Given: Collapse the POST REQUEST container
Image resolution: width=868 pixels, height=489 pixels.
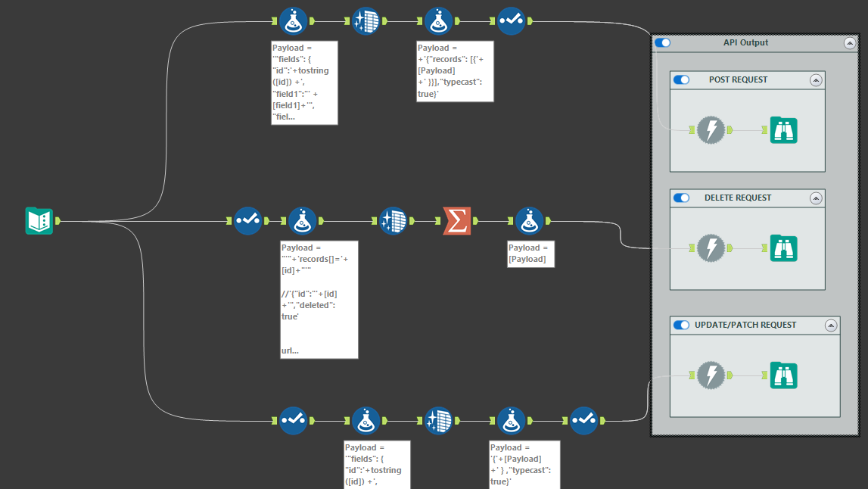Looking at the screenshot, I should click(x=815, y=79).
